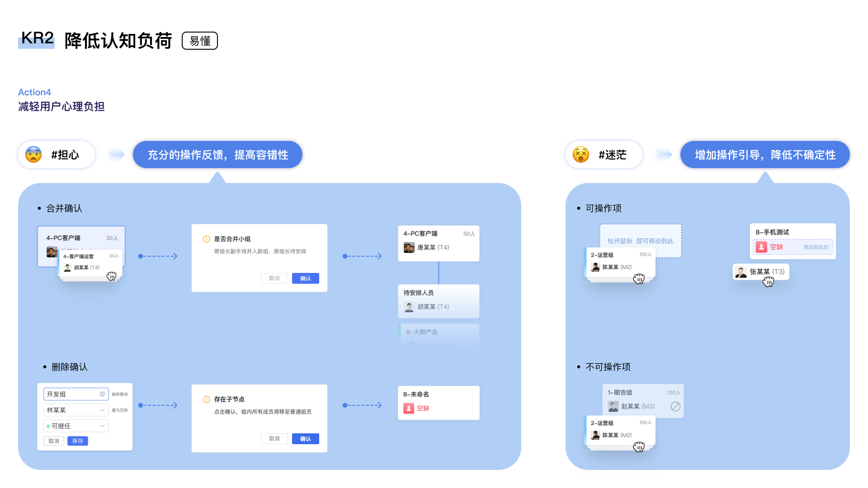Expand the 可继任 status dropdown

[75, 426]
